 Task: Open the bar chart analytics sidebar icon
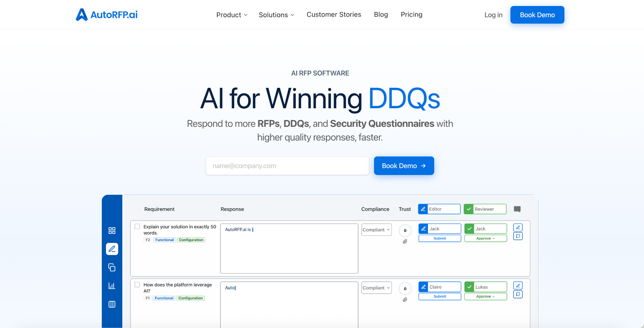pos(112,286)
